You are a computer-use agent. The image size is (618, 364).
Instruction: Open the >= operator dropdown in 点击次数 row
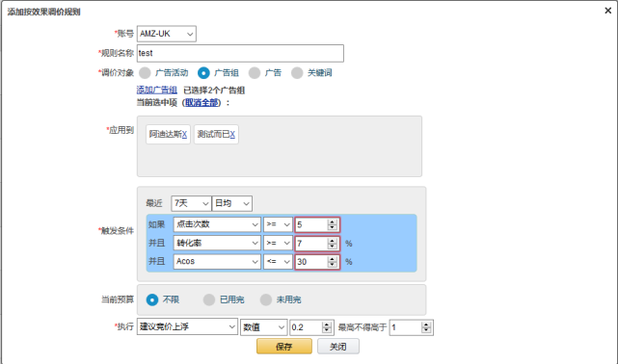(278, 224)
